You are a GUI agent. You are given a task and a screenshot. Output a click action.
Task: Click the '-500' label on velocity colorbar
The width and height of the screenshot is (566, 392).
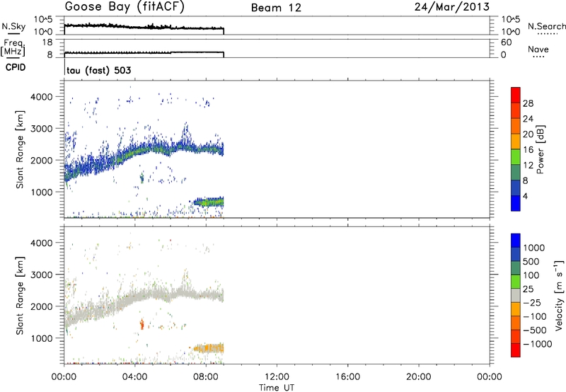tap(535, 330)
